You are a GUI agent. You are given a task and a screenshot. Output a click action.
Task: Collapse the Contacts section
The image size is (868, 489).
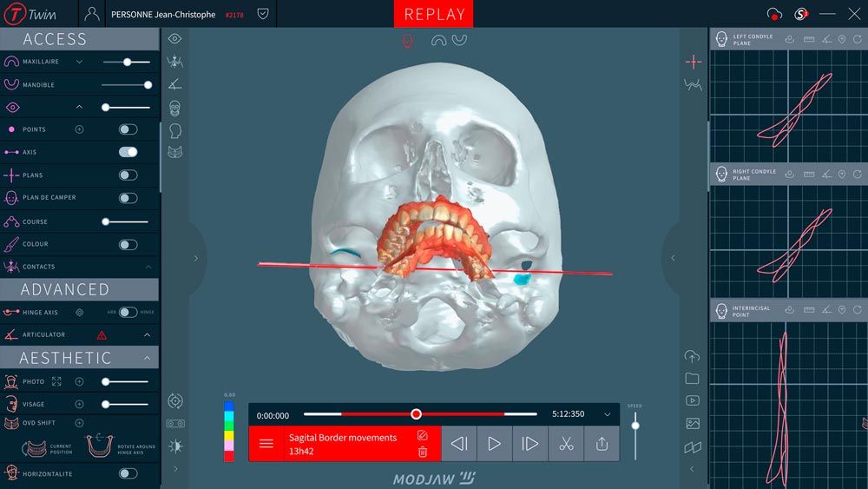(x=148, y=267)
